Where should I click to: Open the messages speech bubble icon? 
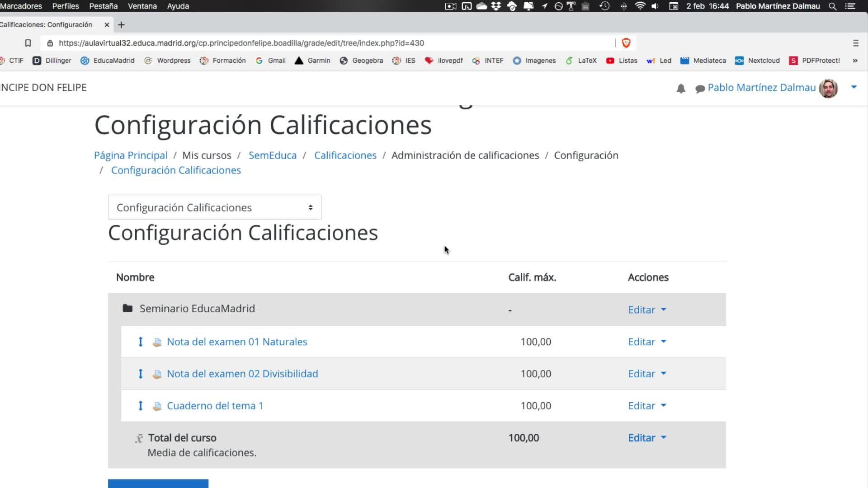pos(700,89)
